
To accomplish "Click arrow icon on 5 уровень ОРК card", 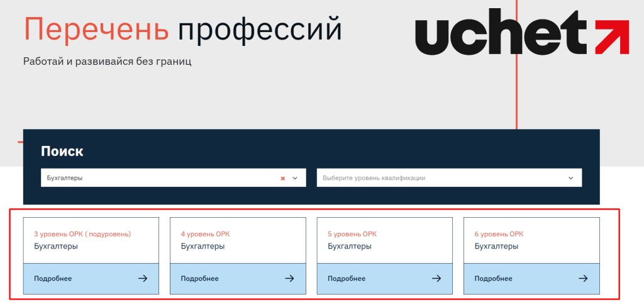I will pyautogui.click(x=436, y=279).
